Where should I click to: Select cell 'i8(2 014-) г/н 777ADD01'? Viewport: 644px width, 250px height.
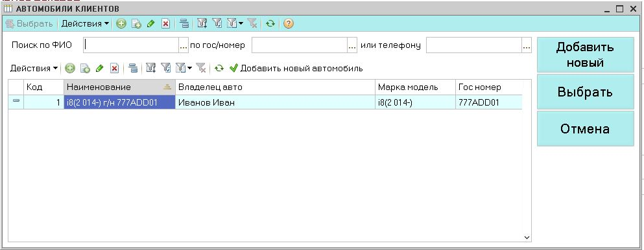pos(119,102)
